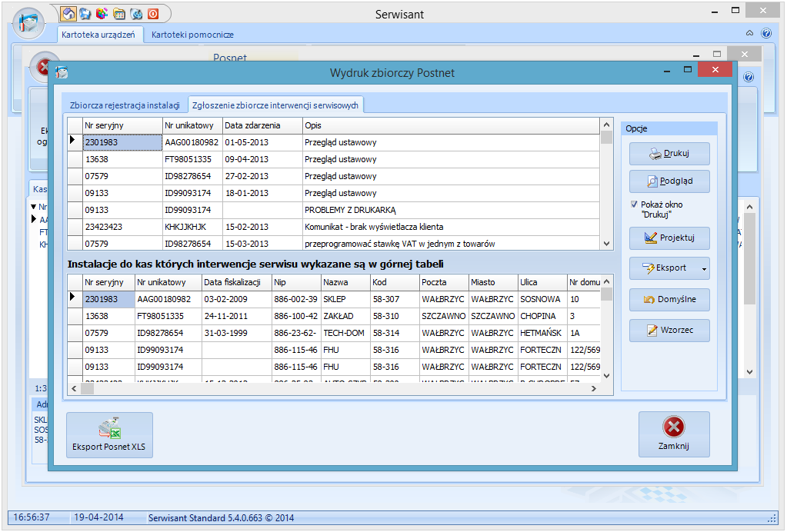Click Data fiskalizacji header in lower table
This screenshot has width=787, height=532.
pyautogui.click(x=236, y=282)
